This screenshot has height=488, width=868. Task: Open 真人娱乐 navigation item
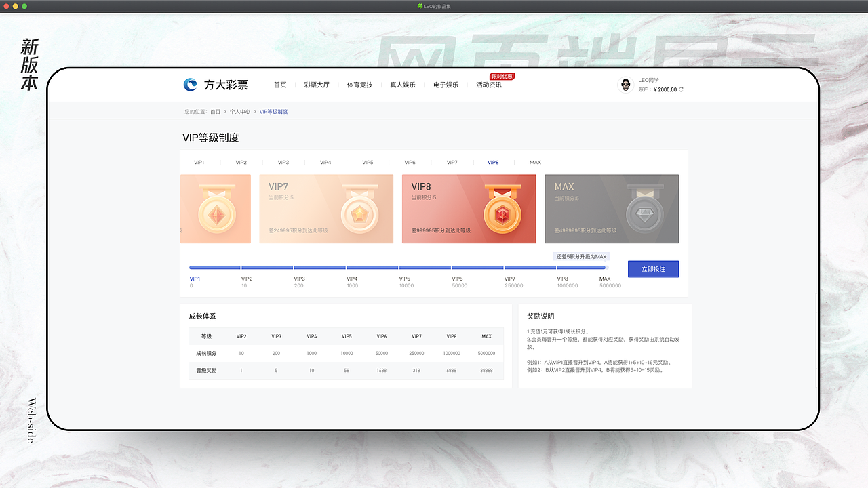(x=403, y=85)
